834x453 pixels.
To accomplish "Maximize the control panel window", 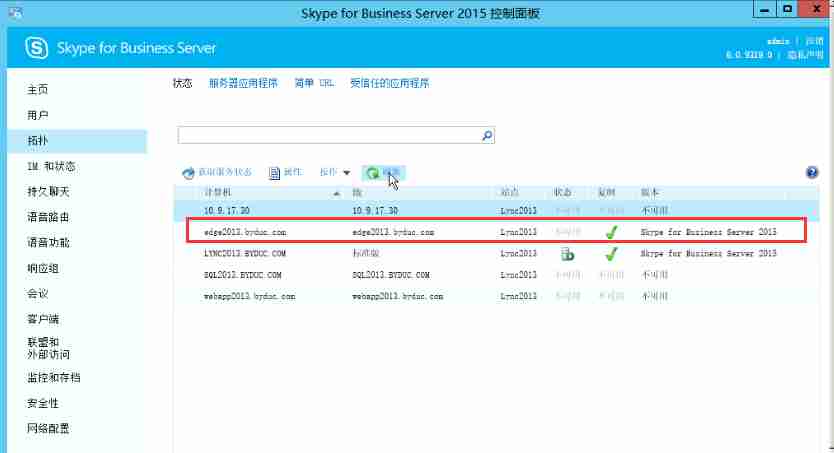I will tap(788, 10).
